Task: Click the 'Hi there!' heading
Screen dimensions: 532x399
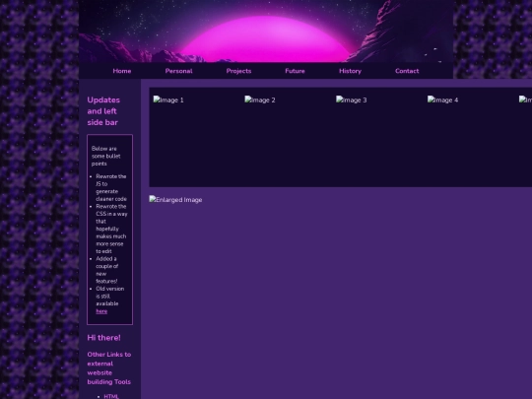Action: point(103,338)
